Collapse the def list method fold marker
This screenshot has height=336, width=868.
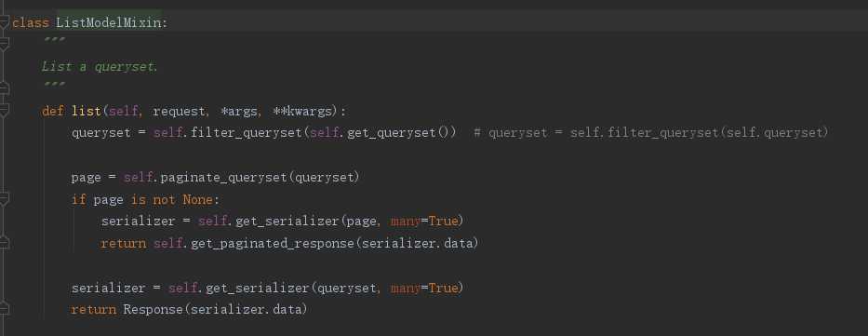point(5,112)
